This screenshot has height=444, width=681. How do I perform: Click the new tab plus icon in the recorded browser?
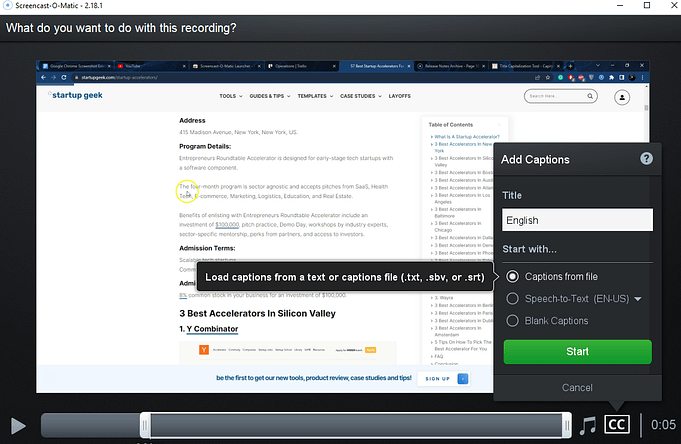click(x=570, y=66)
